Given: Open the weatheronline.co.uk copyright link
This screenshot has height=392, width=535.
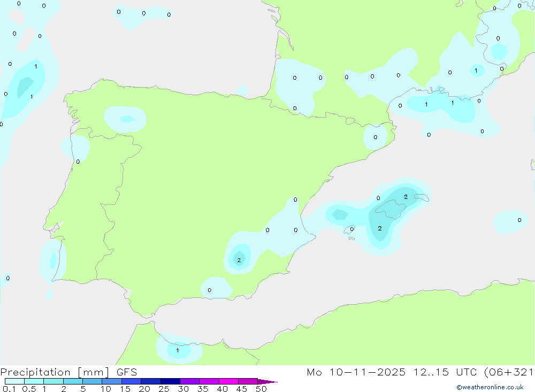Looking at the screenshot, I should [x=490, y=387].
